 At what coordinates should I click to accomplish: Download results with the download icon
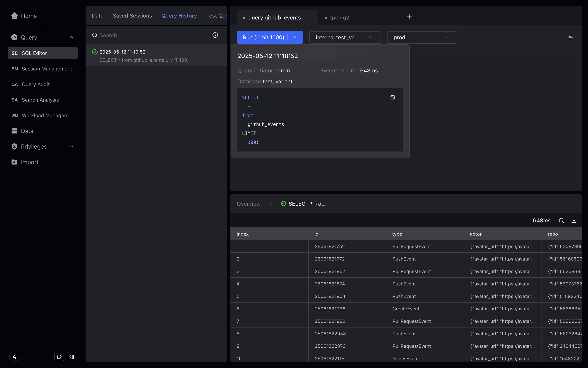click(x=574, y=220)
